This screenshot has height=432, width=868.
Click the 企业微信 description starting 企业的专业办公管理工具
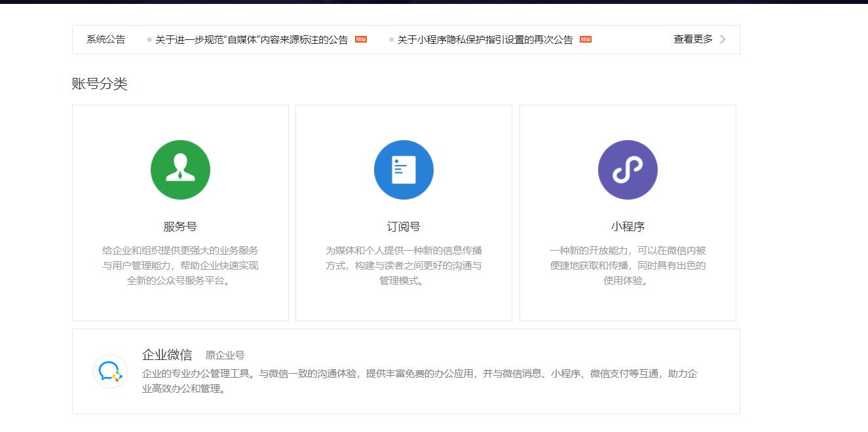420,382
